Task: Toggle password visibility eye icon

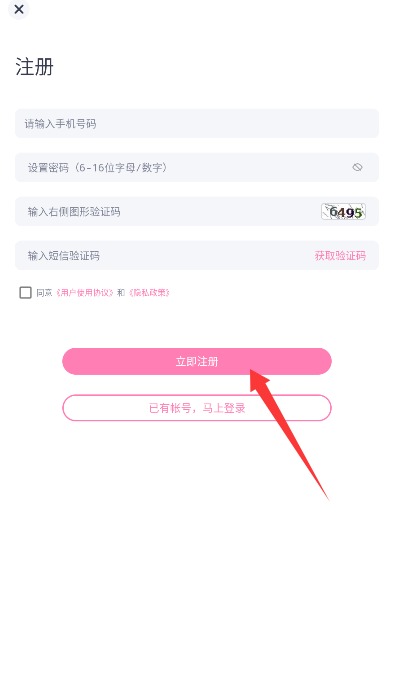Action: [357, 167]
